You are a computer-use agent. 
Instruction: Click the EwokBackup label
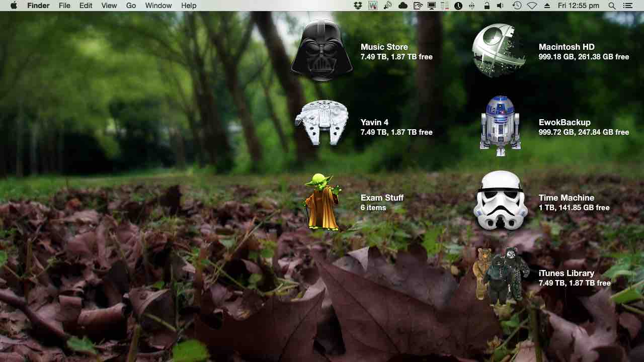click(565, 122)
